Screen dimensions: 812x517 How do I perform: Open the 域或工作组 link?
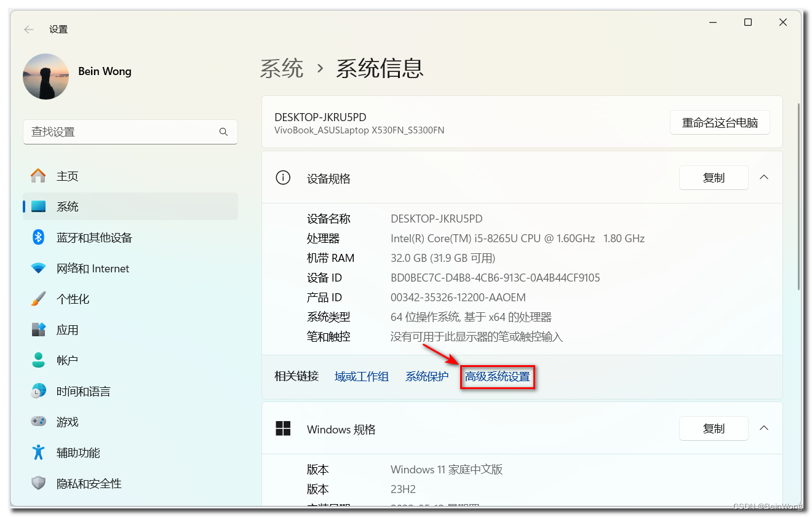pyautogui.click(x=362, y=376)
